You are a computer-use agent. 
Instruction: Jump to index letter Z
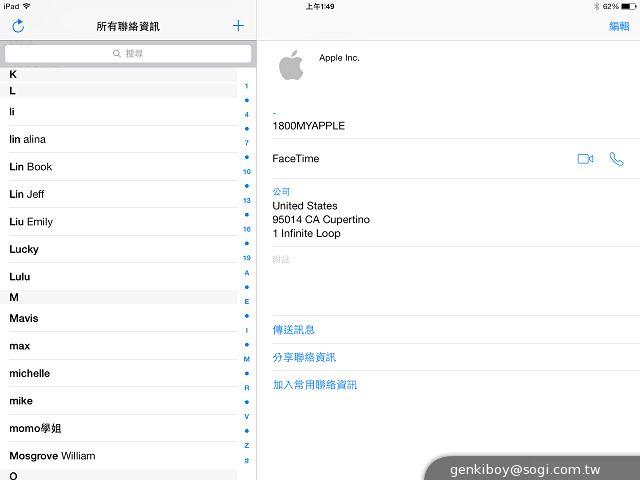pyautogui.click(x=247, y=445)
